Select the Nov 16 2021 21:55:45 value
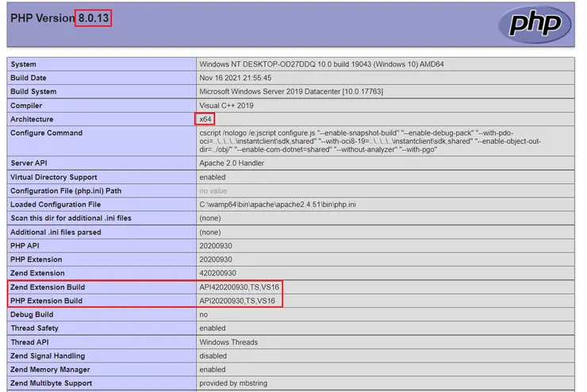Screen dimensions: 587x392 pos(235,78)
